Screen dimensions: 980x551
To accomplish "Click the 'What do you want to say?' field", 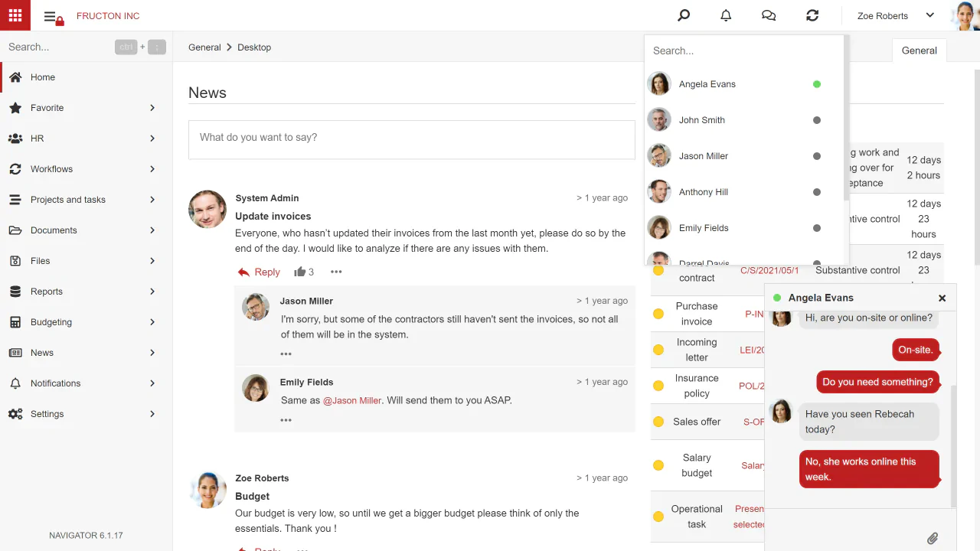I will tap(412, 139).
